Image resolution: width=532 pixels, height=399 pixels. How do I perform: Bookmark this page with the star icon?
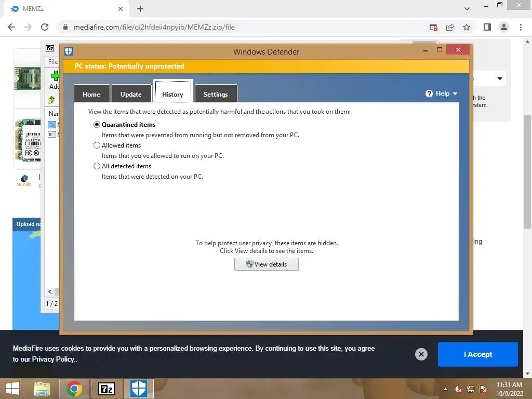point(467,27)
